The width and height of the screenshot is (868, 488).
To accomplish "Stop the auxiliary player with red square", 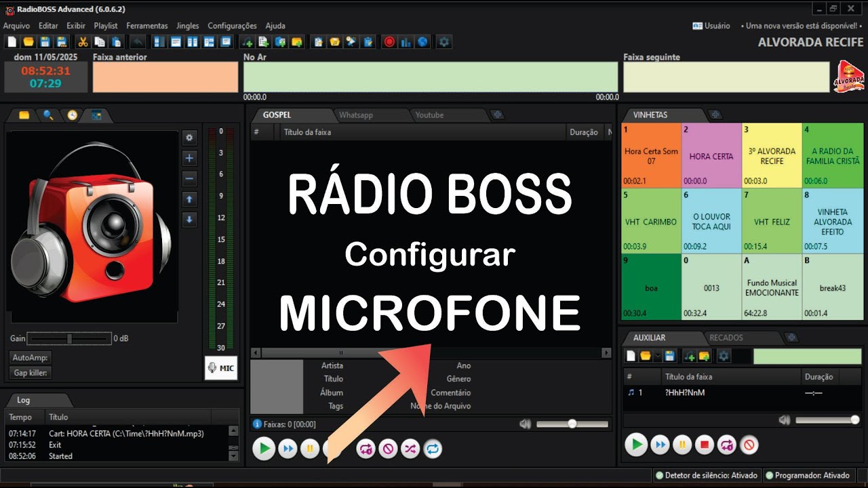I will coord(705,445).
